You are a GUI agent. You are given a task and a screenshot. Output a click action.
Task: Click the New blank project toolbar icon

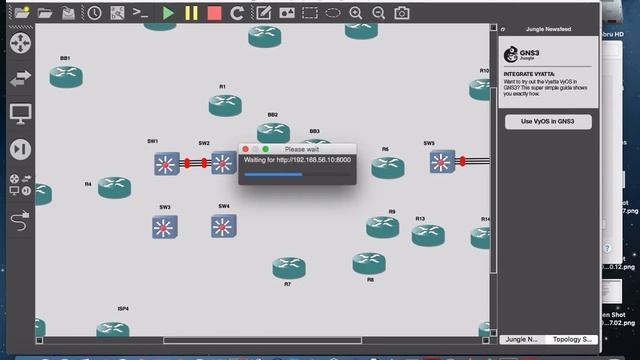[22, 13]
